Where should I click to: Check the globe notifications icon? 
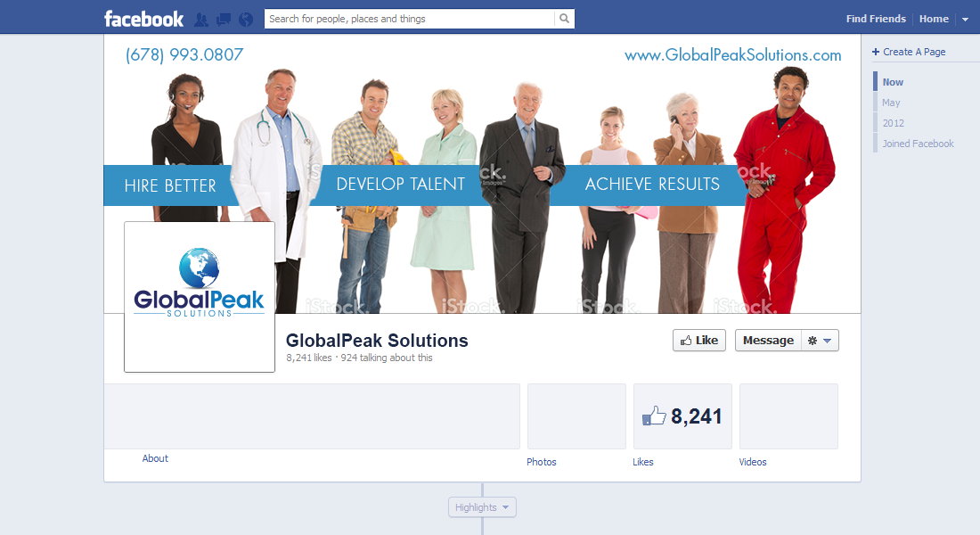coord(245,18)
